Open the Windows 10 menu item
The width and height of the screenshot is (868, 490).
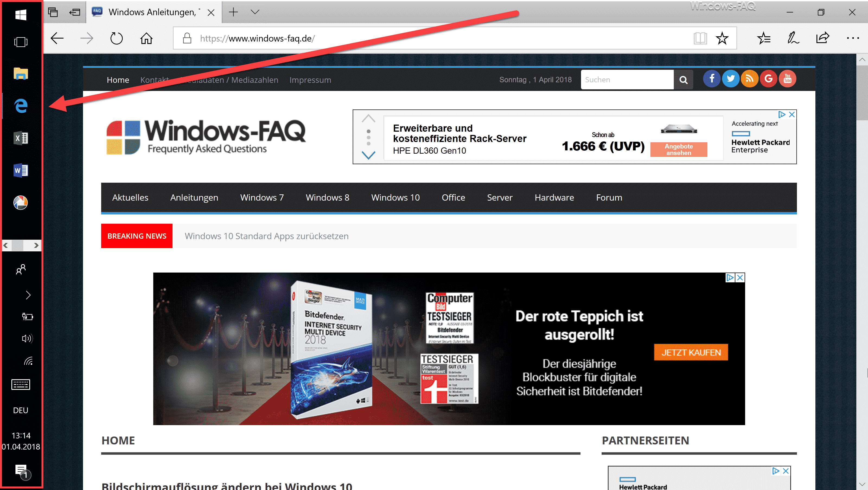click(x=395, y=198)
